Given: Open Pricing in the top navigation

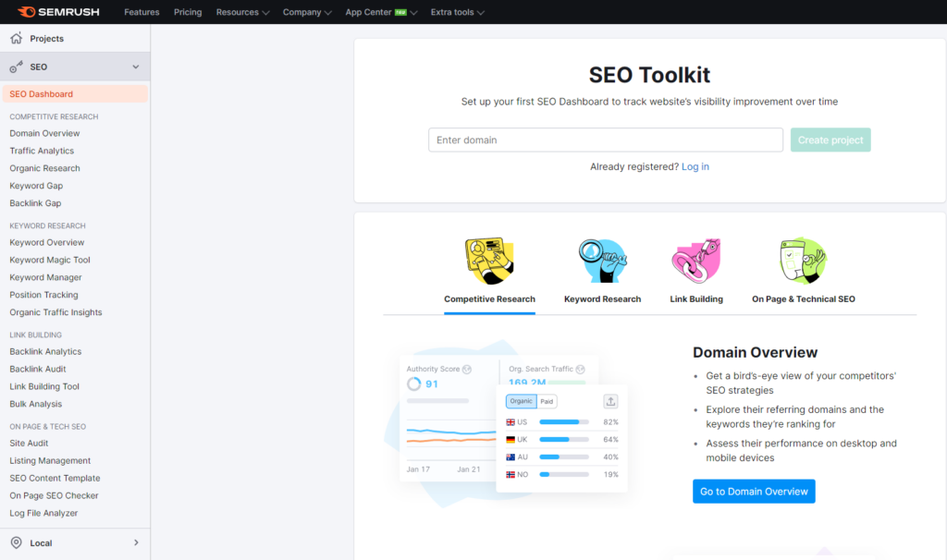Looking at the screenshot, I should tap(188, 12).
